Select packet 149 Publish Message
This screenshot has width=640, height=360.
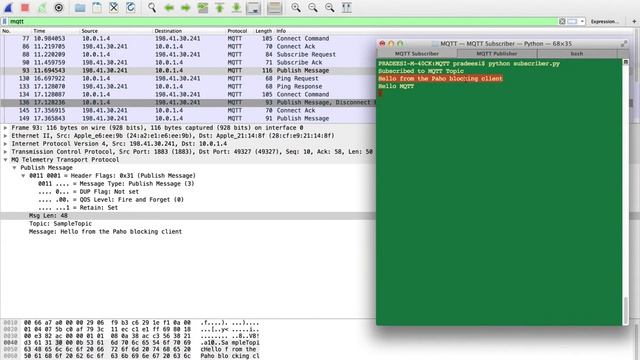(x=188, y=118)
